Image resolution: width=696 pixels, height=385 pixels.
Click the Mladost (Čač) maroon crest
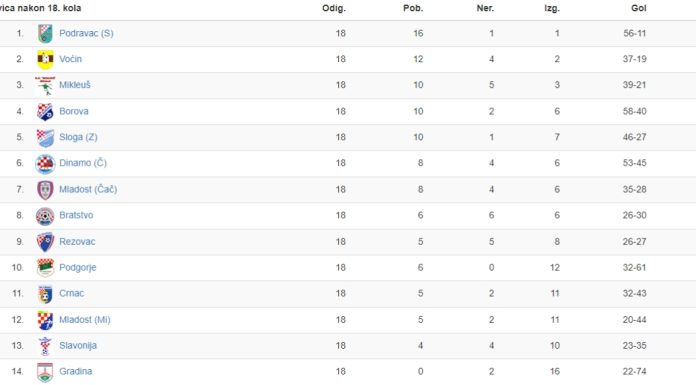(x=45, y=190)
